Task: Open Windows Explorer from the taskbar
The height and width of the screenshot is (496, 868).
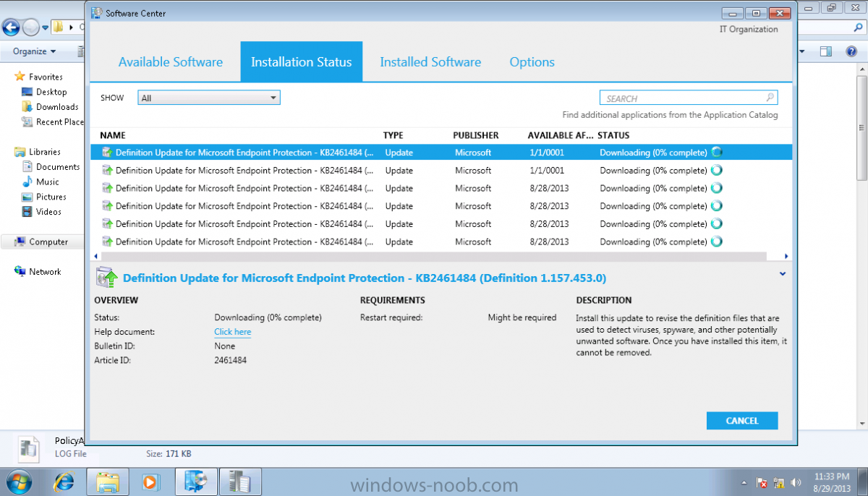Action: coord(108,481)
